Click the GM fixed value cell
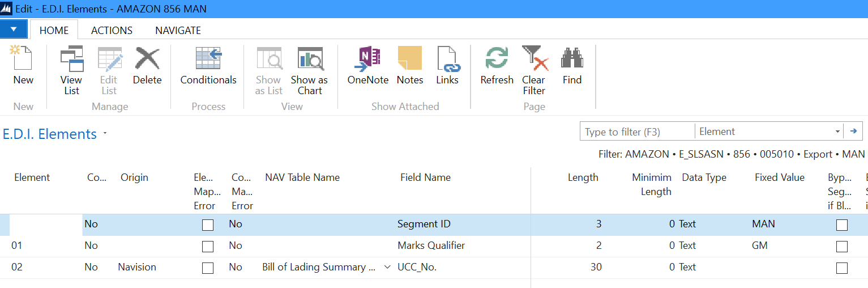This screenshot has width=868, height=288. pos(760,245)
